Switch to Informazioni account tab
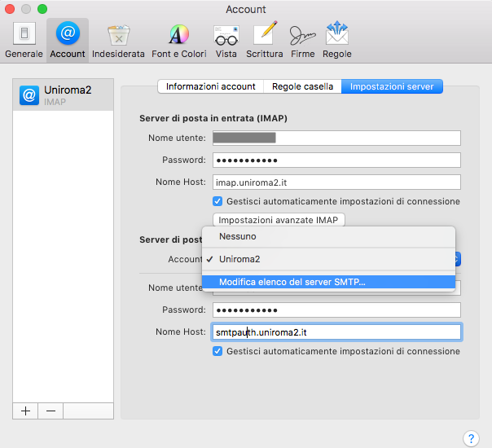 coord(210,86)
